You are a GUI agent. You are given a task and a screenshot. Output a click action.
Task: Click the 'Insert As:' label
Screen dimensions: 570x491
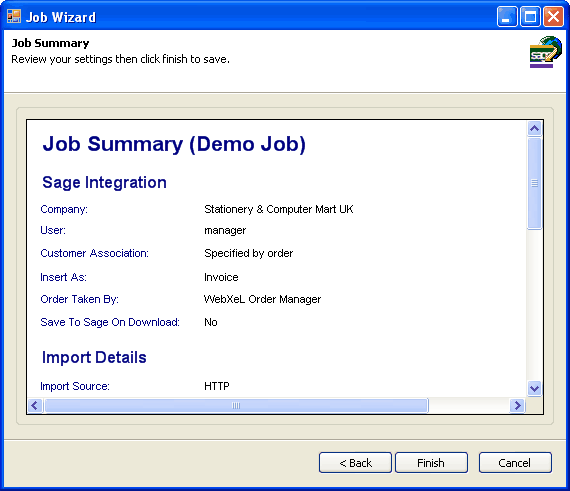point(64,277)
